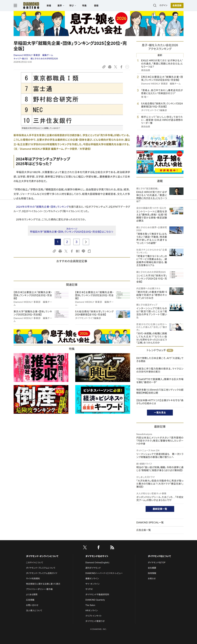Expand the 学び dropdown menu
Screen dimensions: 197x644
tap(72, 5)
